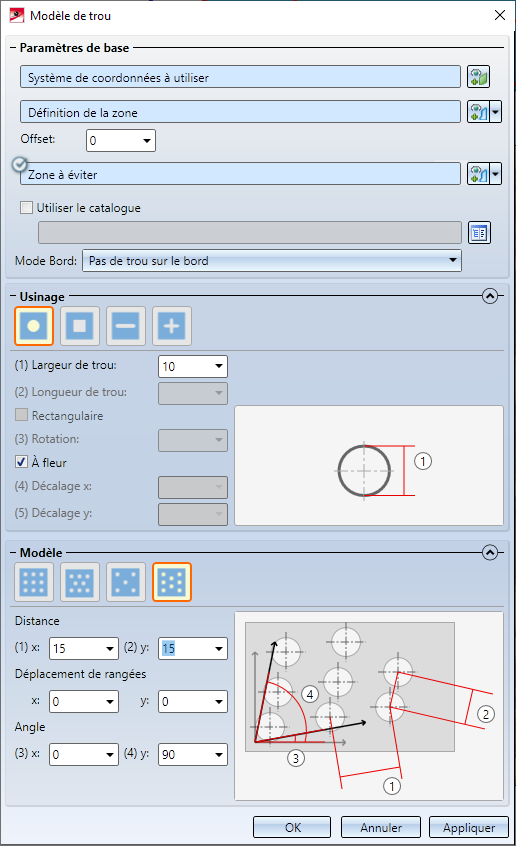Click the zone definition selection icon
The image size is (516, 846).
pos(478,112)
